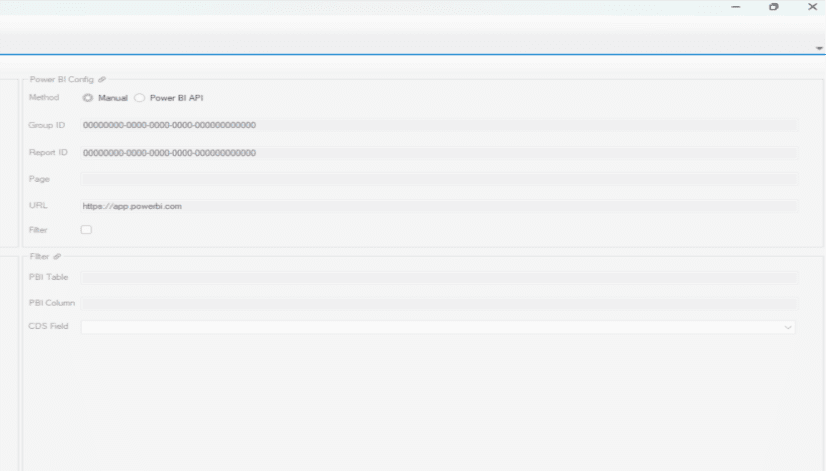Select the Power BI API radio button
Image resolution: width=828 pixels, height=471 pixels.
[140, 98]
